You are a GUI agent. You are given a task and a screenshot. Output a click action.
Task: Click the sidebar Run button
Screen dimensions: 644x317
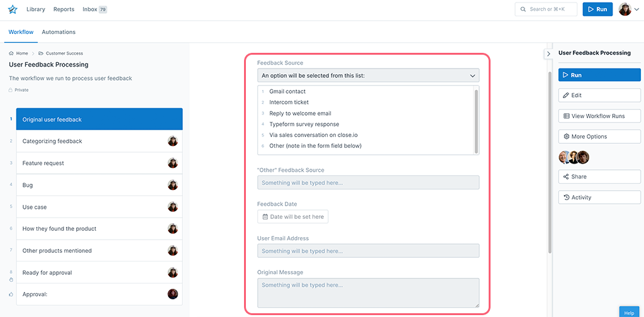pyautogui.click(x=599, y=75)
